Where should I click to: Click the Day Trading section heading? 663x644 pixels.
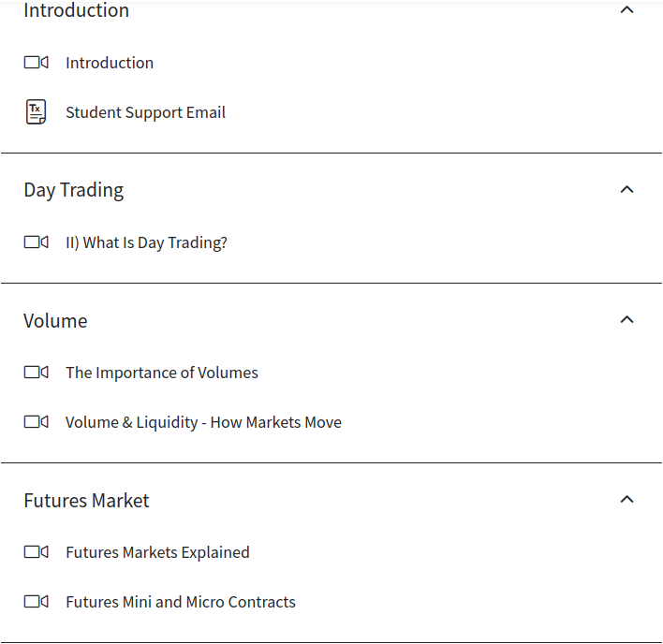[x=74, y=190]
